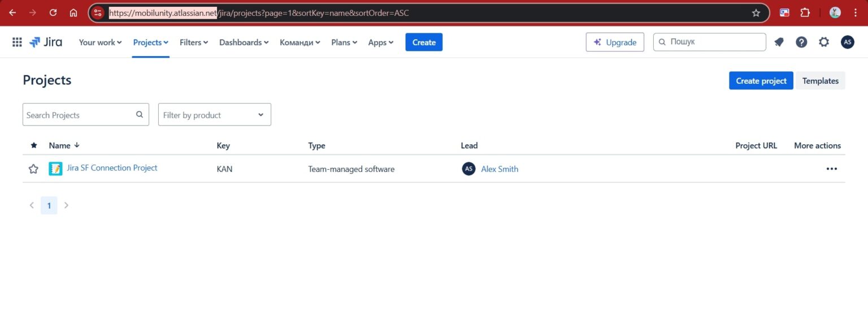Open Jira settings via the gear icon
Viewport: 868px width, 328px height.
coord(824,41)
